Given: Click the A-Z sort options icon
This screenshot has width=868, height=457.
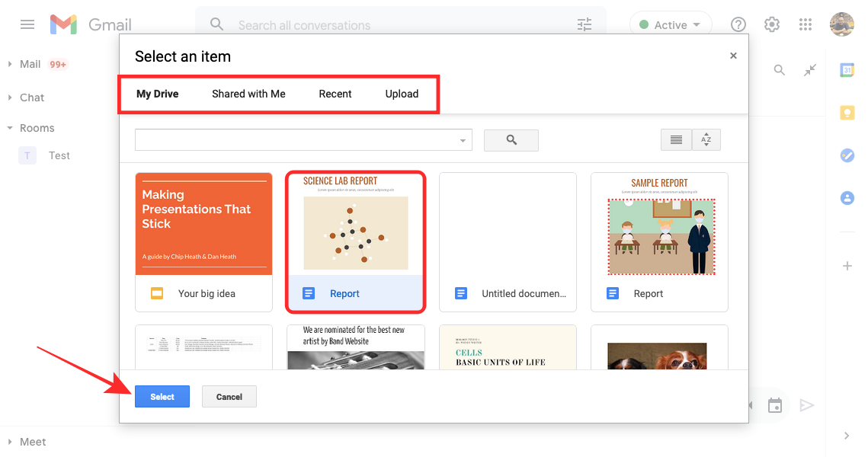Looking at the screenshot, I should click(706, 140).
